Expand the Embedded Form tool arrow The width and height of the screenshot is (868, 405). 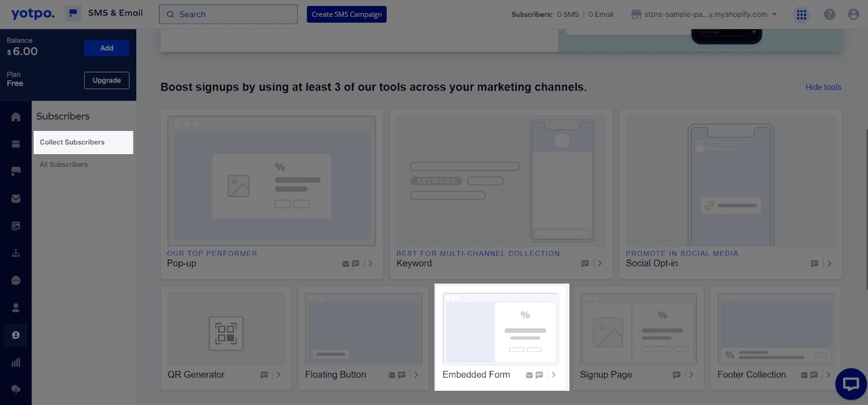coord(554,375)
